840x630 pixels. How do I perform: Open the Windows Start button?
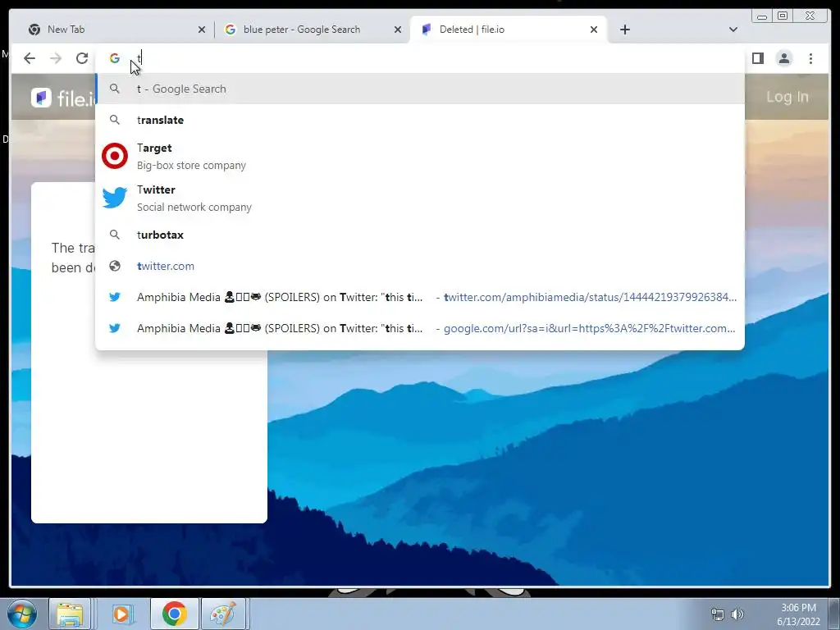tap(22, 614)
